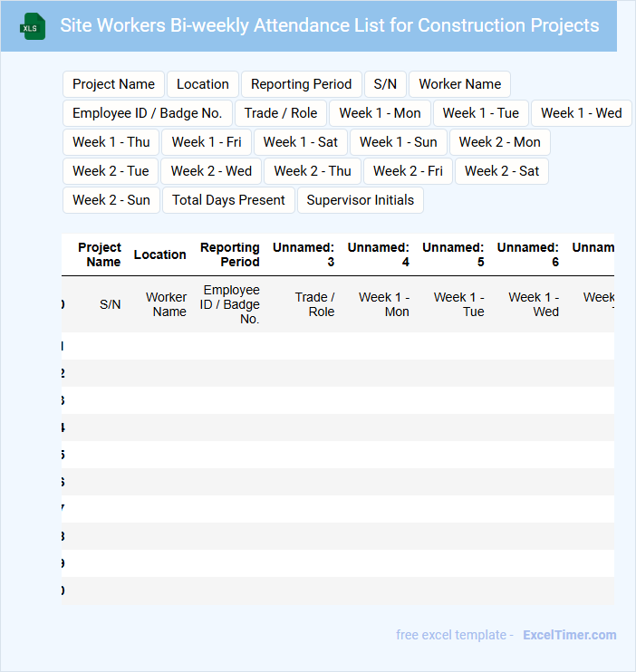Screen dimensions: 636x672
Task: Select the Week 1 - Sat tag
Action: [301, 142]
